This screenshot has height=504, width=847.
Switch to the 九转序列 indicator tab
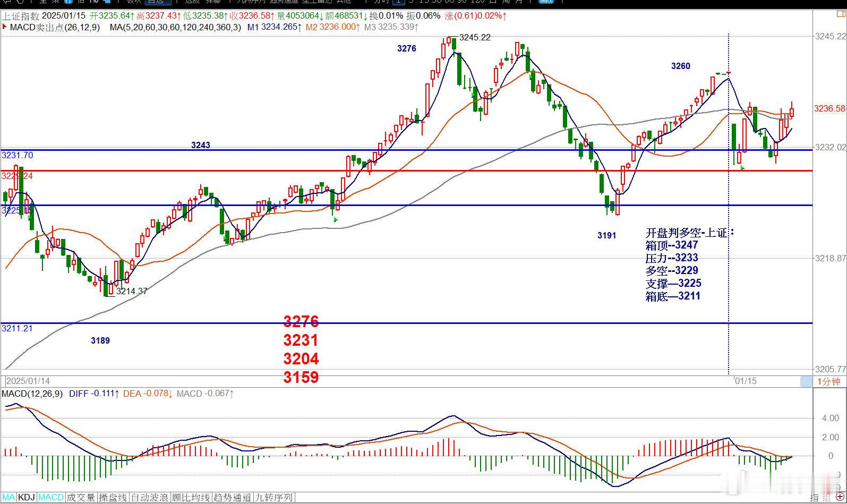(274, 498)
